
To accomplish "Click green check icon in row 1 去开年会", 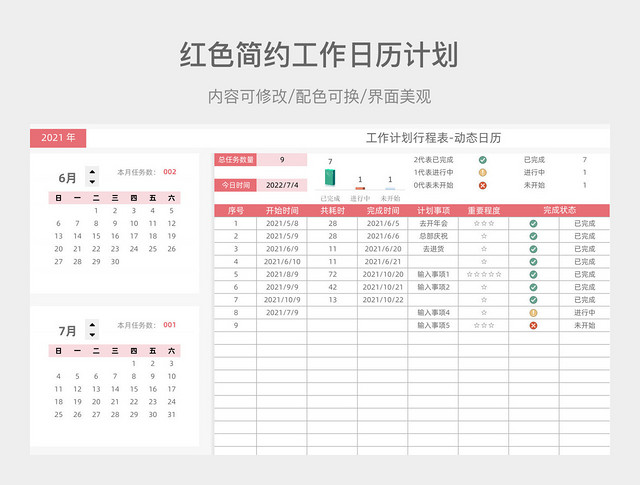I will click(533, 224).
